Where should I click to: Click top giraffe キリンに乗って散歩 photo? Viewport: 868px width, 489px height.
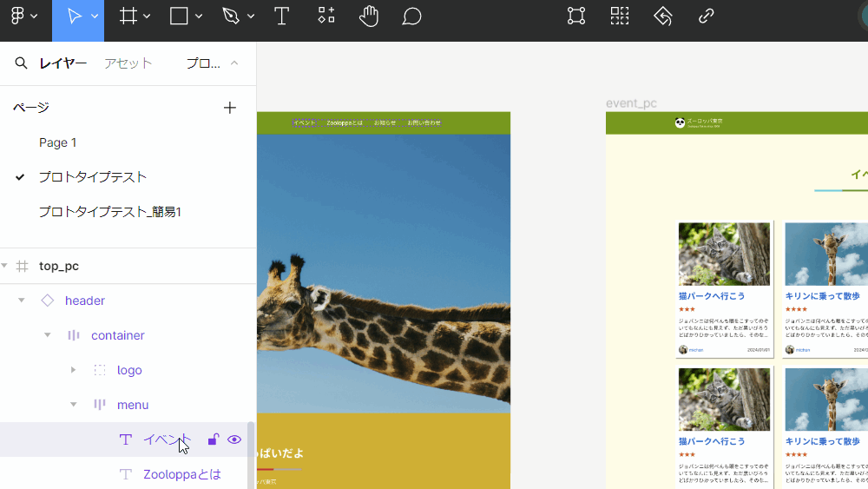tap(826, 254)
